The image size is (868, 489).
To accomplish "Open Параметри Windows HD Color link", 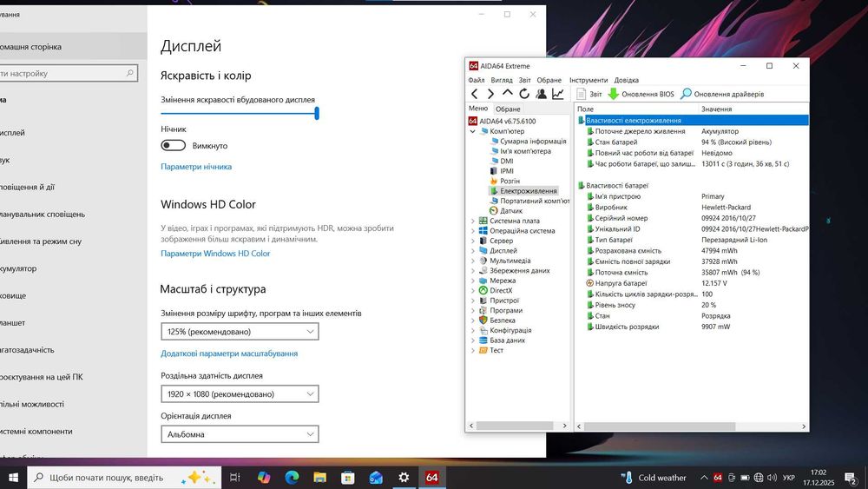I will [x=215, y=254].
